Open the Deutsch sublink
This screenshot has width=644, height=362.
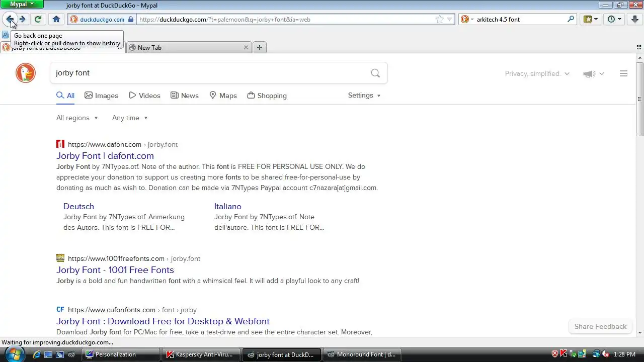[78, 206]
